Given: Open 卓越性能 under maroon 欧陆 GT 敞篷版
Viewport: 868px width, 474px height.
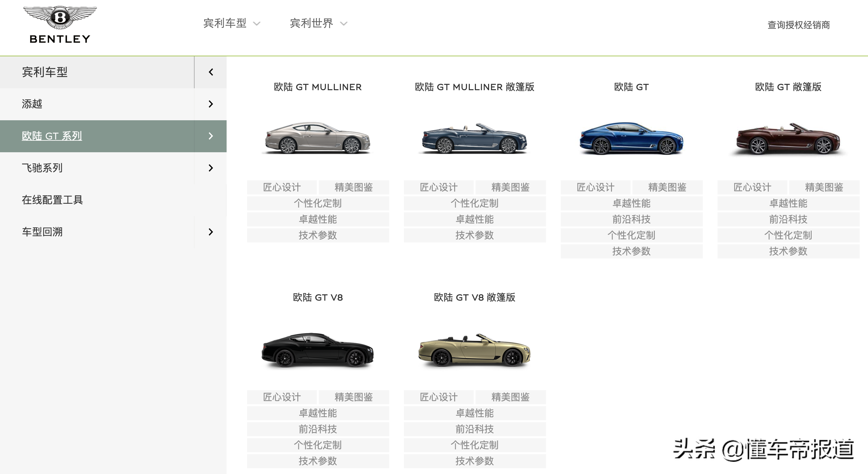Looking at the screenshot, I should 788,203.
